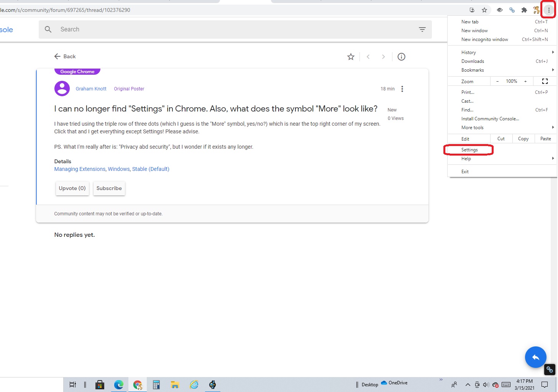Open Task View on the taskbar
The width and height of the screenshot is (558, 392).
point(72,385)
